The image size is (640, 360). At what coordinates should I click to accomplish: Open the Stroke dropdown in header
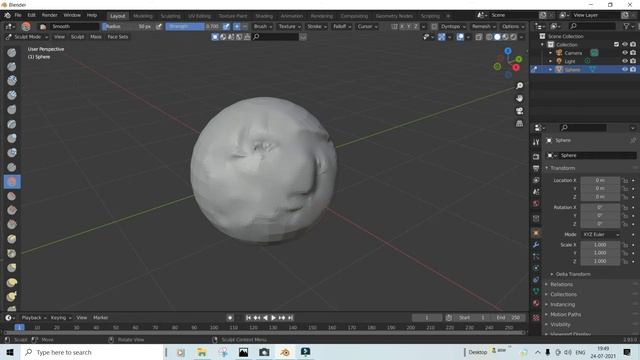[317, 27]
